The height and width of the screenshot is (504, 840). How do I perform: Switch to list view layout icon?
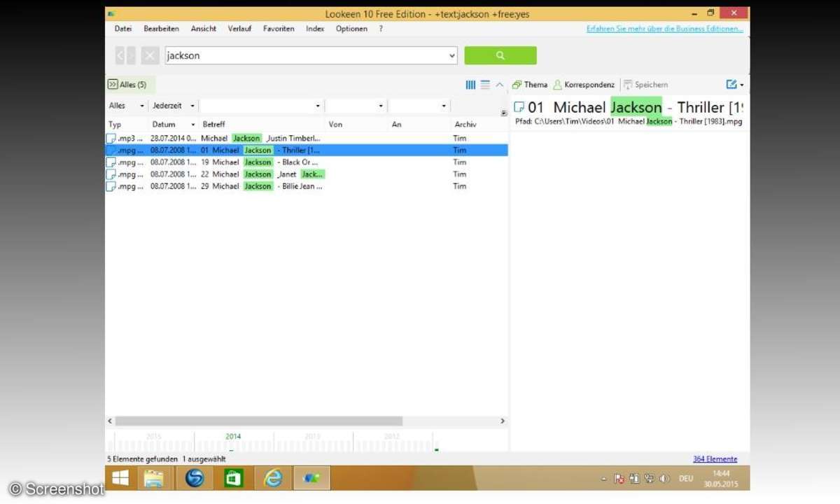pyautogui.click(x=485, y=85)
